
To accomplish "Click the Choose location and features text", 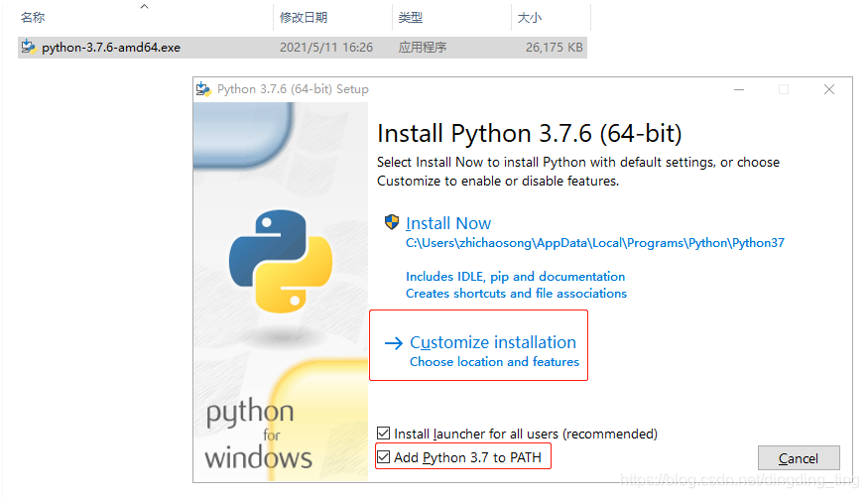I will [494, 362].
